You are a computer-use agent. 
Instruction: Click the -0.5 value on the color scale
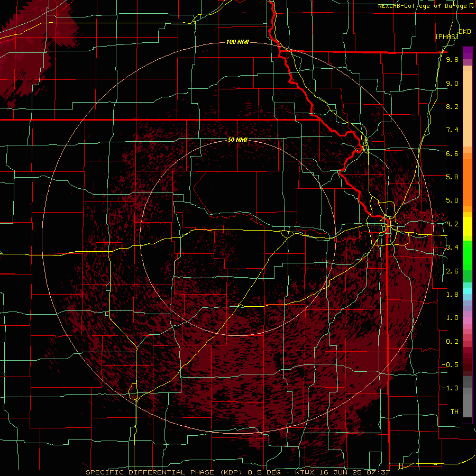[x=450, y=365]
